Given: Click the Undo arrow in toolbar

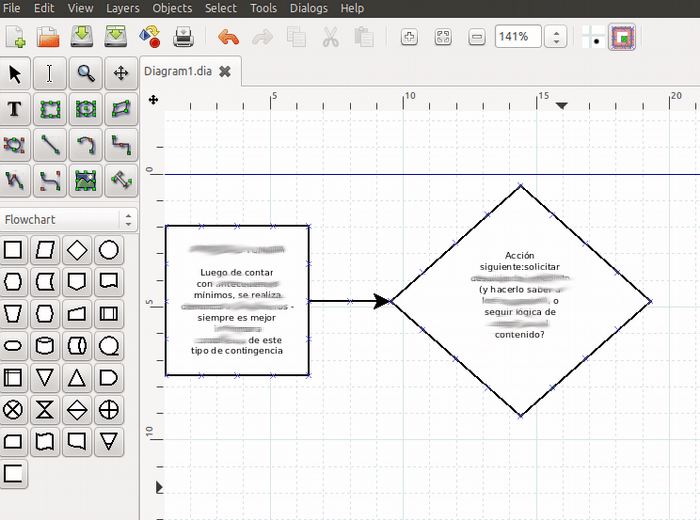Looking at the screenshot, I should coord(228,37).
